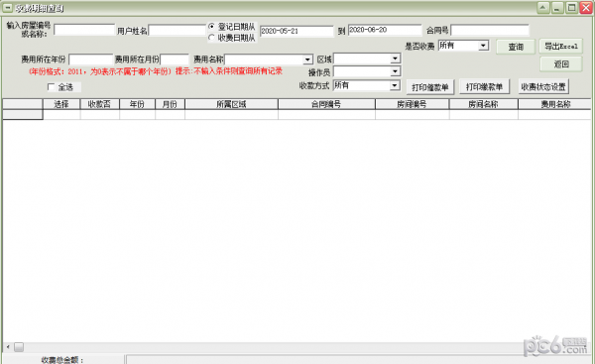Click the 年份 column header

[137, 104]
